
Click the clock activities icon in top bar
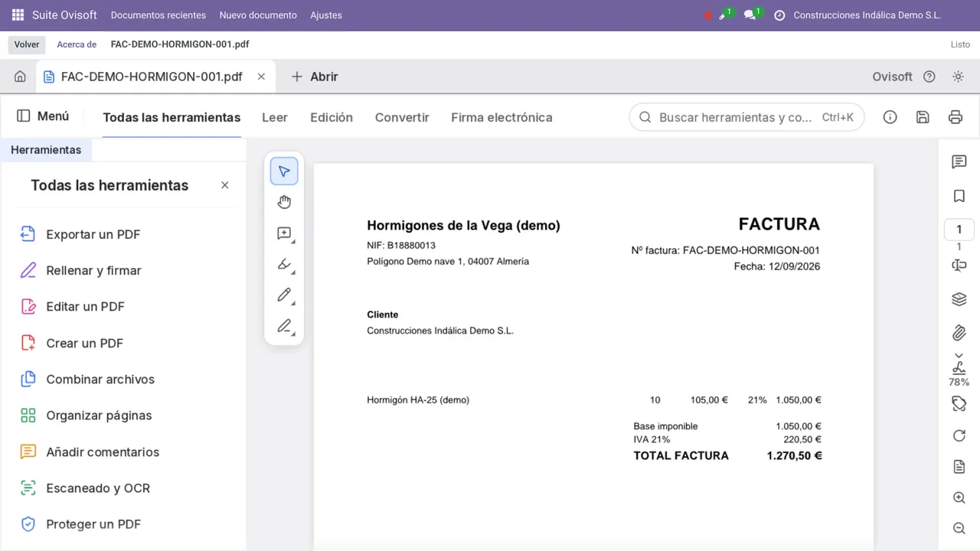click(x=779, y=15)
